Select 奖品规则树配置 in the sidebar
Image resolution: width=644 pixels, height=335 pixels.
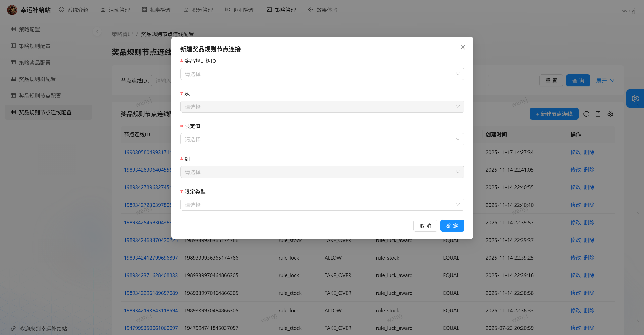pyautogui.click(x=37, y=79)
